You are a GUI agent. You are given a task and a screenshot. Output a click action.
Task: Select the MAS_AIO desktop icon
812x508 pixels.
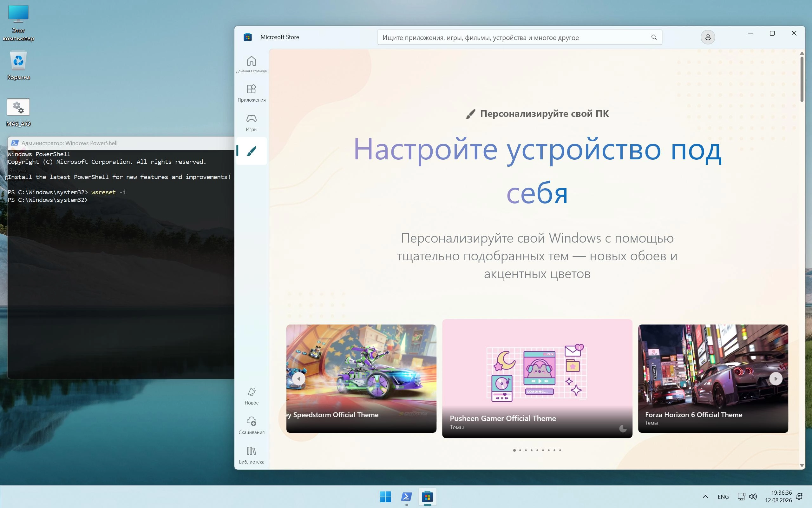tap(18, 113)
